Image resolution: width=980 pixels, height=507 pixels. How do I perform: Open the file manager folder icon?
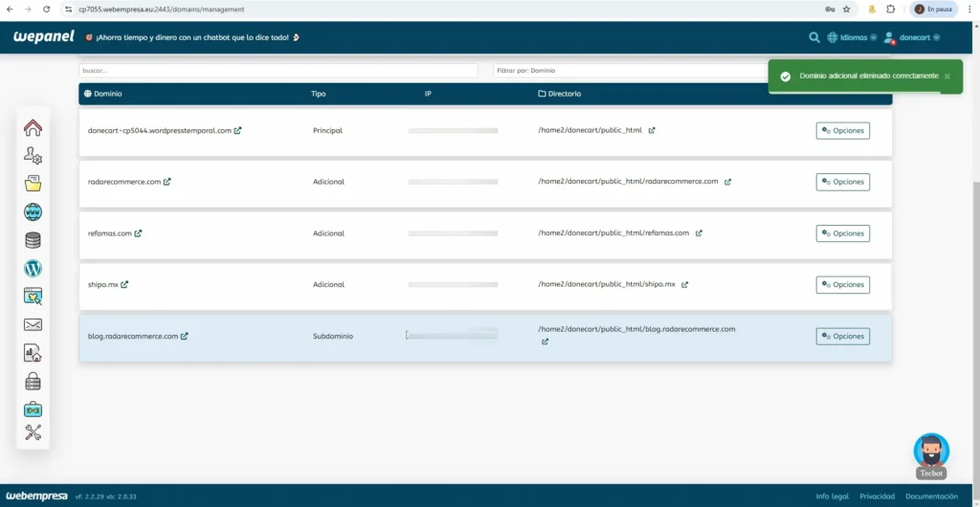(33, 184)
